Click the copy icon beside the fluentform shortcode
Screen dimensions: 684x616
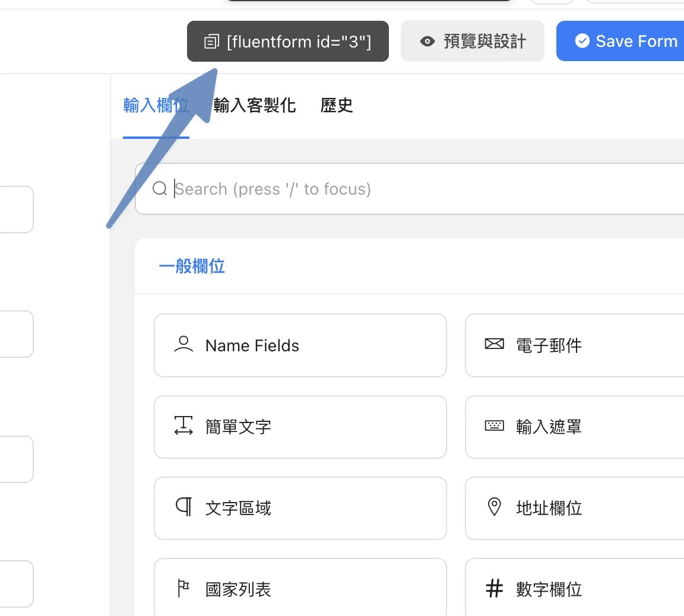211,42
